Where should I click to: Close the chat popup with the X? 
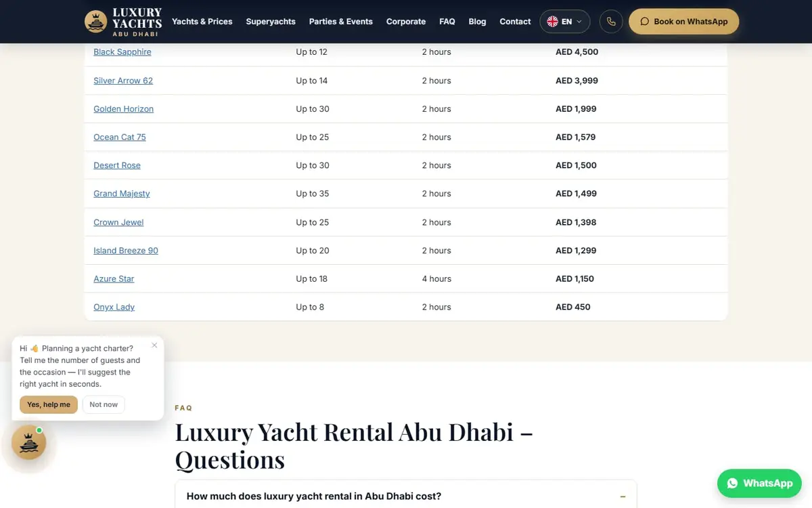pos(154,345)
